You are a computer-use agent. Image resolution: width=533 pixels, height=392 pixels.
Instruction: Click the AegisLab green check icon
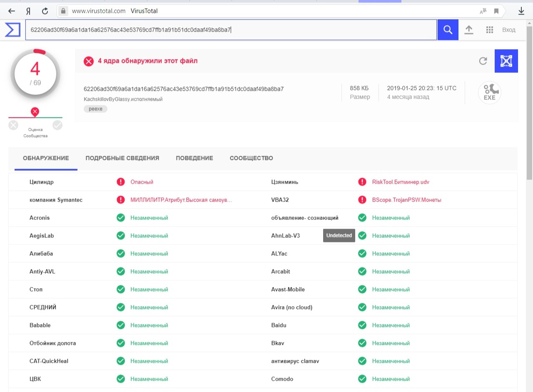tap(121, 236)
